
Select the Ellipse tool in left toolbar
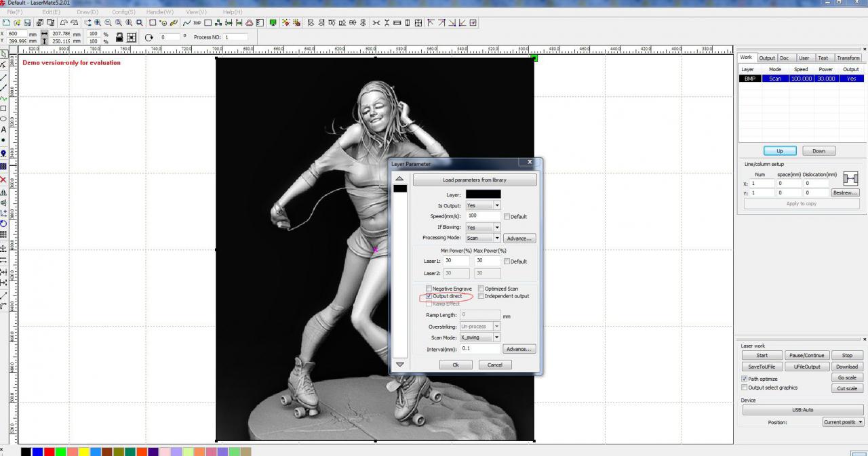click(x=3, y=119)
